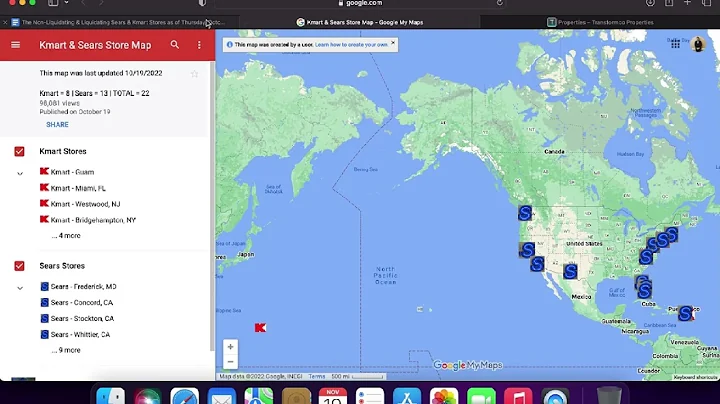Open Trash in the Dock
720x404 pixels.
click(609, 397)
